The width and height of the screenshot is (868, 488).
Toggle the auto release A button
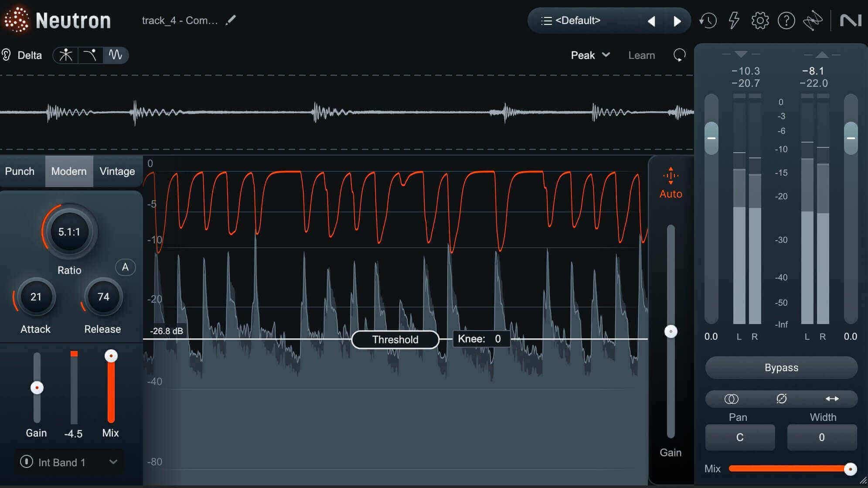pyautogui.click(x=125, y=267)
